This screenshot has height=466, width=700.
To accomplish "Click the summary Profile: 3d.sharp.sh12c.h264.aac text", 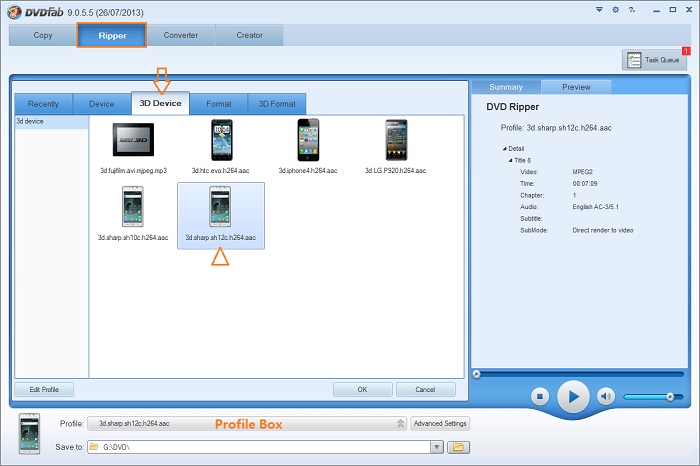I will 556,128.
